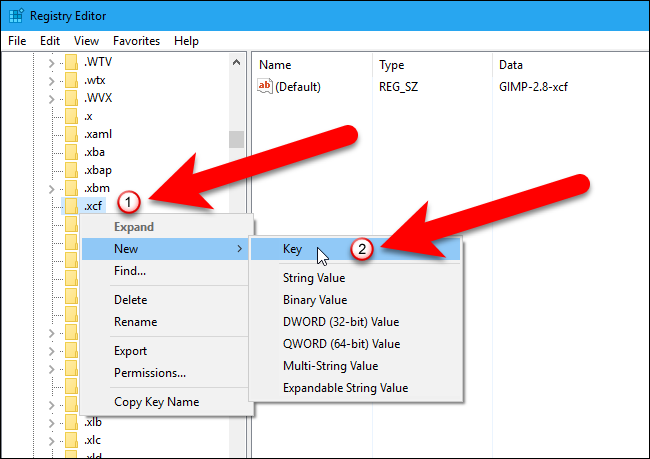Click the .xbm folder icon
The width and height of the screenshot is (650, 459).
[x=71, y=188]
